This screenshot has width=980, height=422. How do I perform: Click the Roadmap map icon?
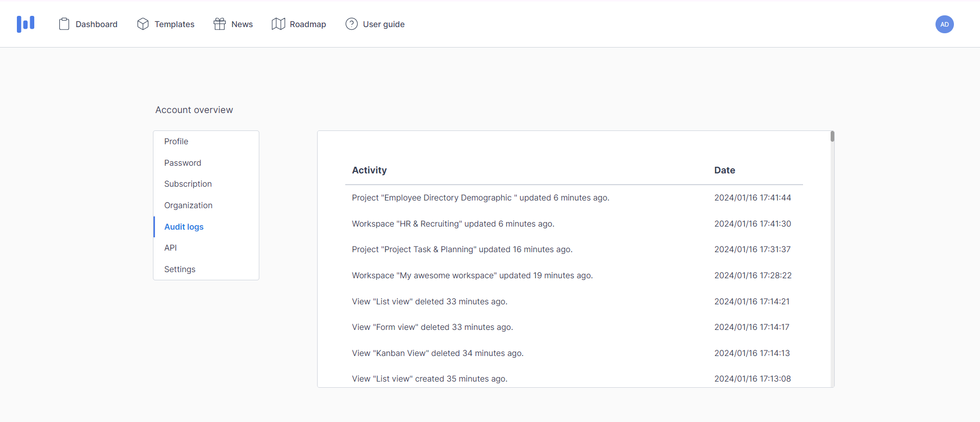point(278,24)
